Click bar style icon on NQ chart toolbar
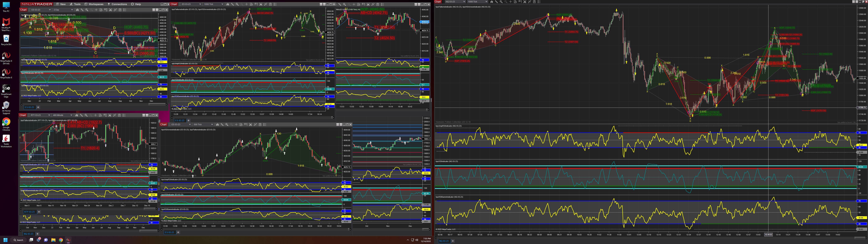The height and width of the screenshot is (244, 868). tap(492, 2)
